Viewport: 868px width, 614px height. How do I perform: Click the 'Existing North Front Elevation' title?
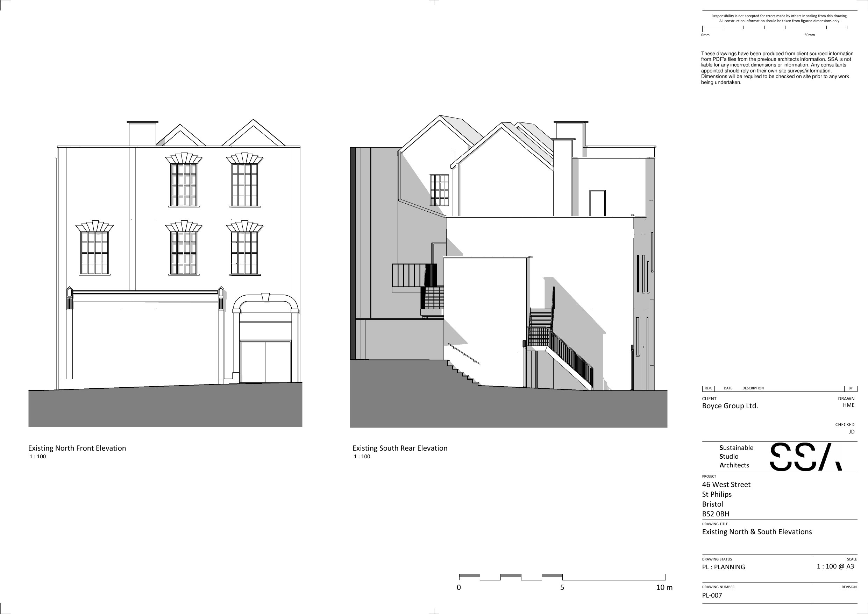(77, 448)
